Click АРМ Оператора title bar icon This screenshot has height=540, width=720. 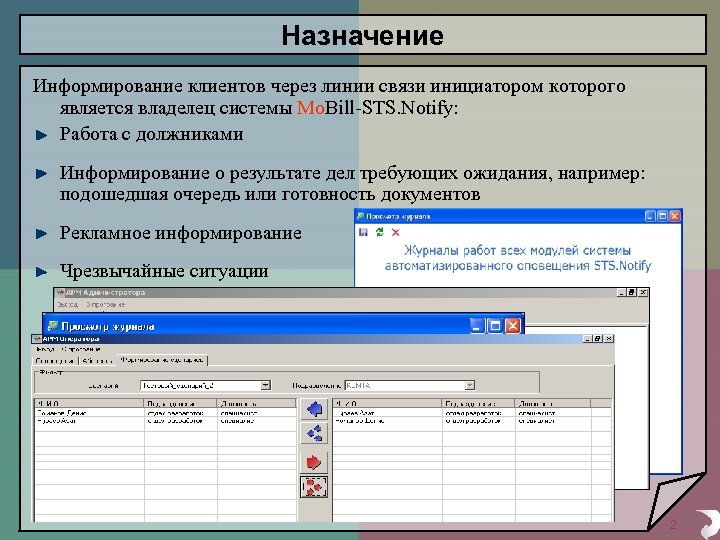point(37,339)
